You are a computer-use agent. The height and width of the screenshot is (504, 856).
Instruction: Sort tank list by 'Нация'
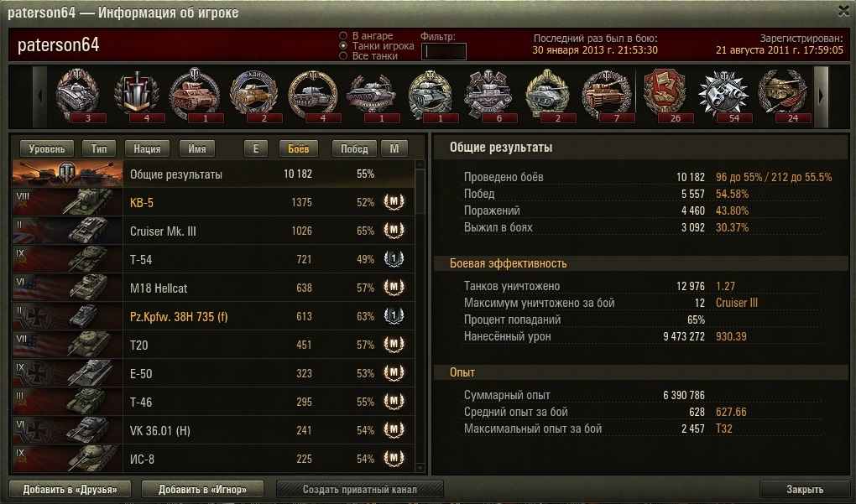click(x=147, y=148)
